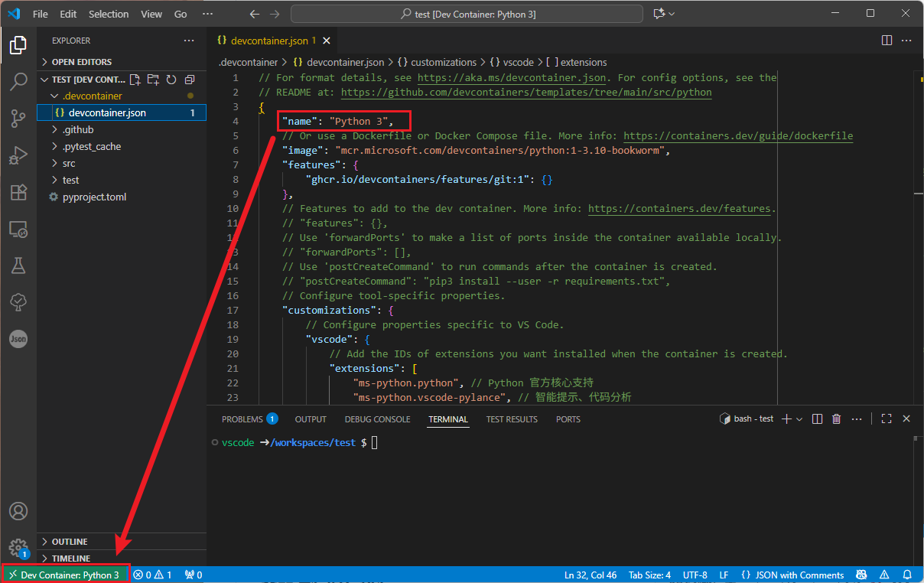The width and height of the screenshot is (924, 583).
Task: Click New Folder icon in explorer header
Action: point(153,80)
